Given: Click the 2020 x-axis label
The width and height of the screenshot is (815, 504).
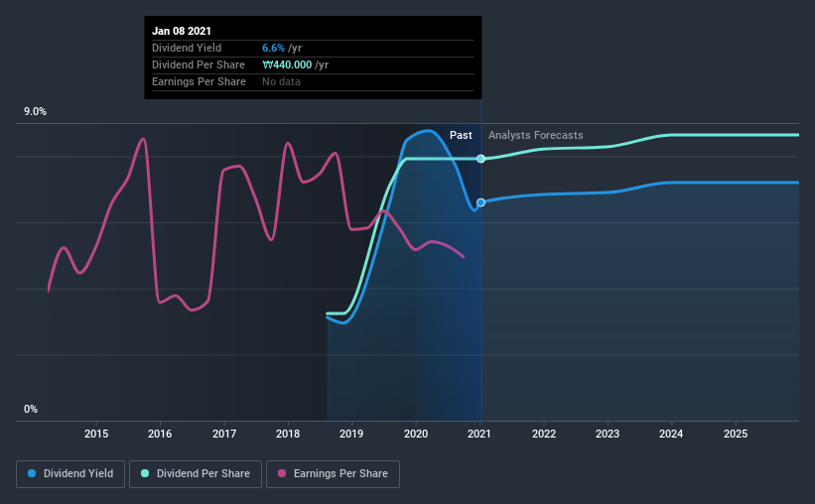Looking at the screenshot, I should coord(416,434).
